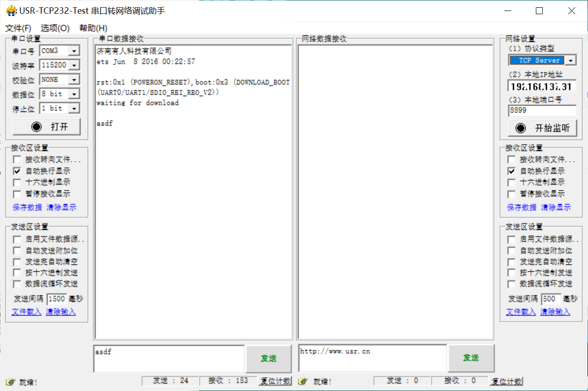Screen dimensions: 588x391
Task: Toggle network 自动换行显示 checkbox
Action: (x=512, y=171)
